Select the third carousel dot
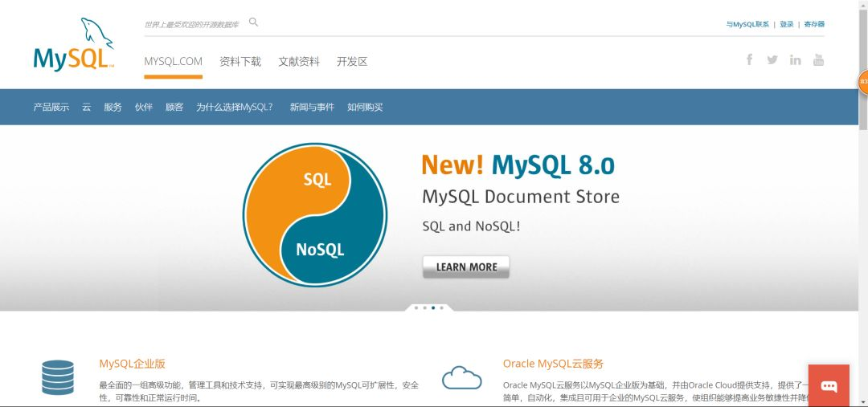This screenshot has width=868, height=407. [x=433, y=307]
